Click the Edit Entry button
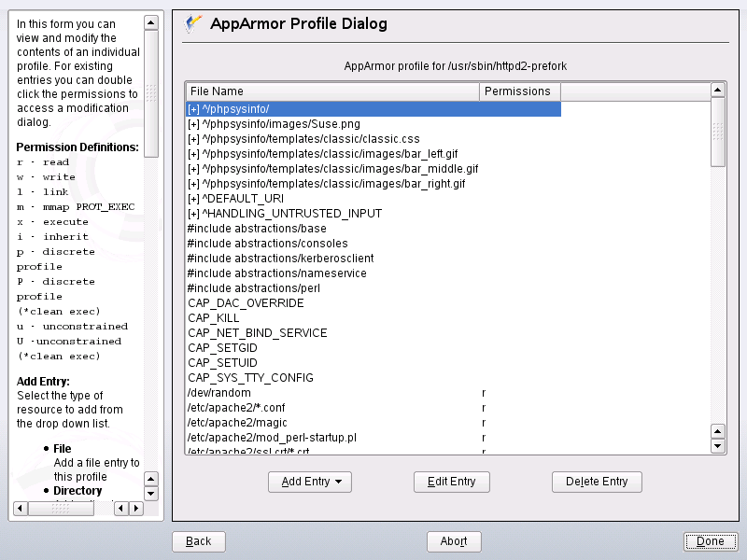This screenshot has width=747, height=560. 451,482
